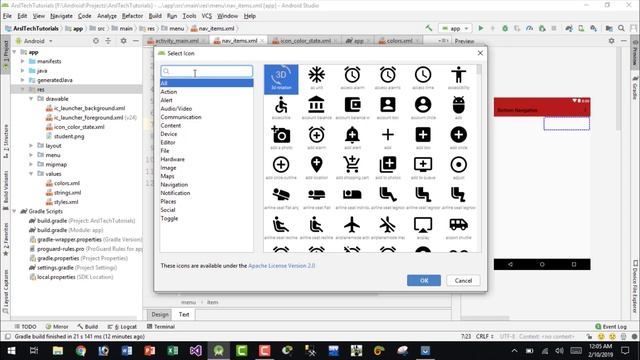Open Search Everywhere magnifier in toolbar
The height and width of the screenshot is (360, 640).
[x=621, y=28]
